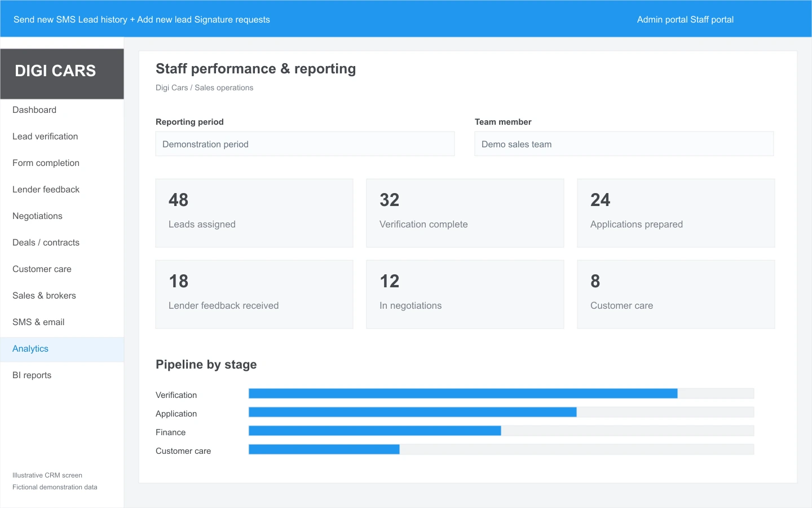This screenshot has height=508, width=812.
Task: Click the Send new SMS link
Action: tap(45, 20)
